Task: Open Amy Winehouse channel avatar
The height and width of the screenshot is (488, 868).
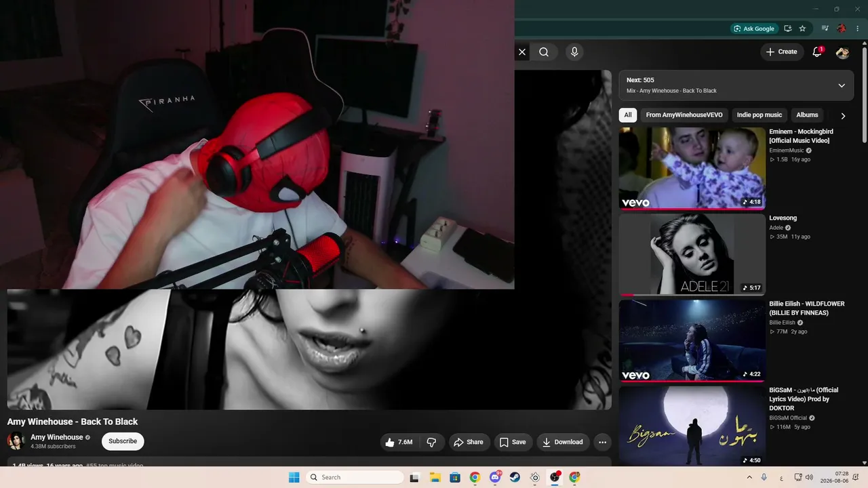Action: (16, 441)
